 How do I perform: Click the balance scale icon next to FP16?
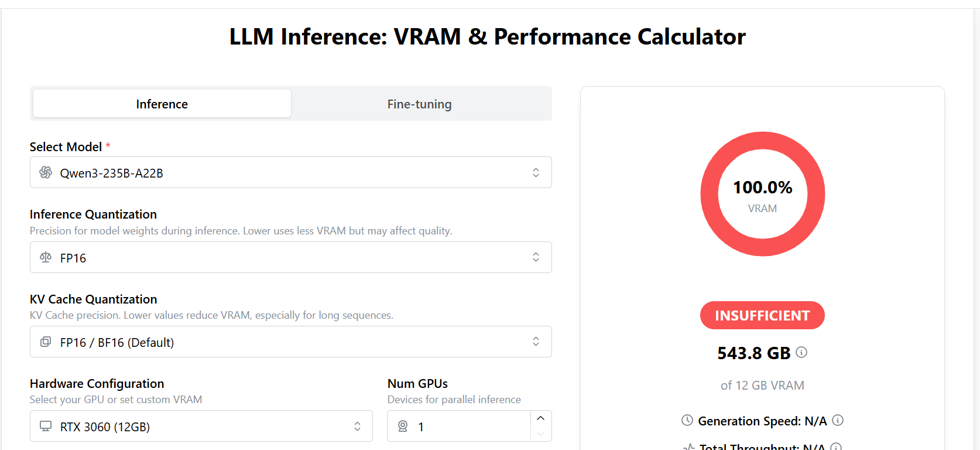tap(46, 257)
